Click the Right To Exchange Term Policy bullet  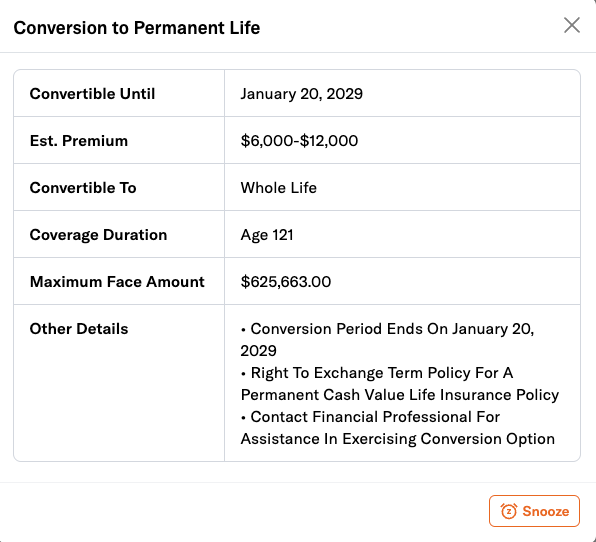[x=400, y=384]
